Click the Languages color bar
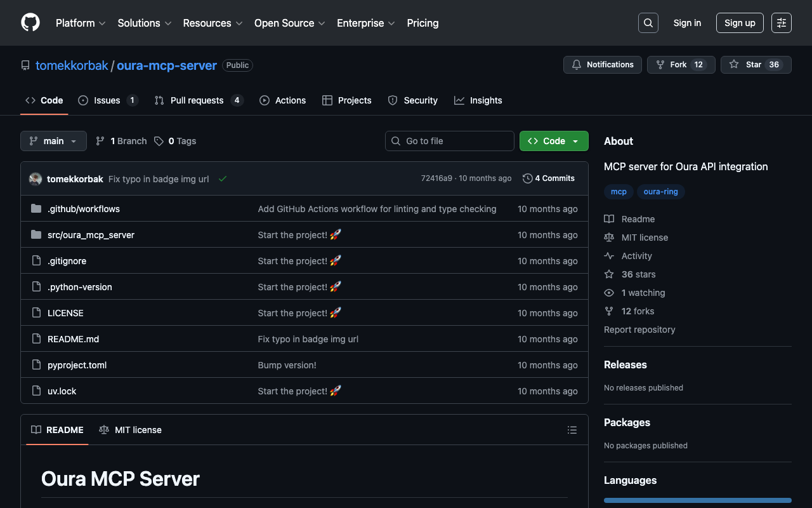The image size is (812, 508). (697, 500)
